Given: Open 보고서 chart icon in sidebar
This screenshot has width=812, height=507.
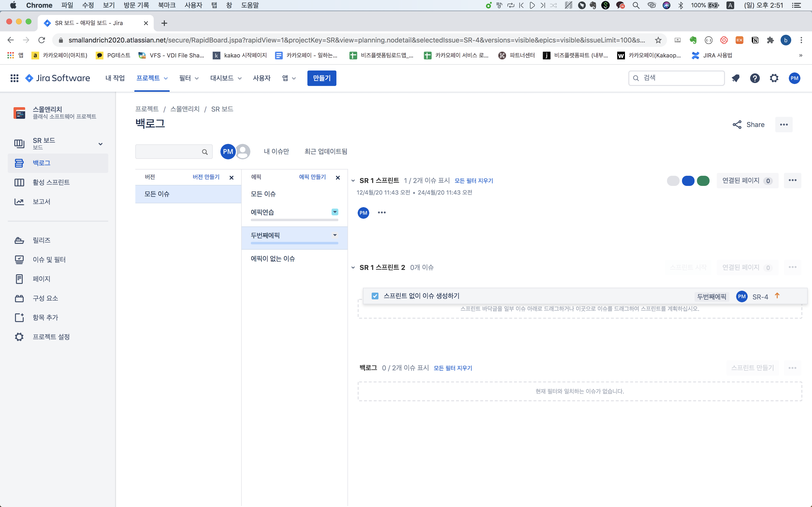Looking at the screenshot, I should 19,202.
